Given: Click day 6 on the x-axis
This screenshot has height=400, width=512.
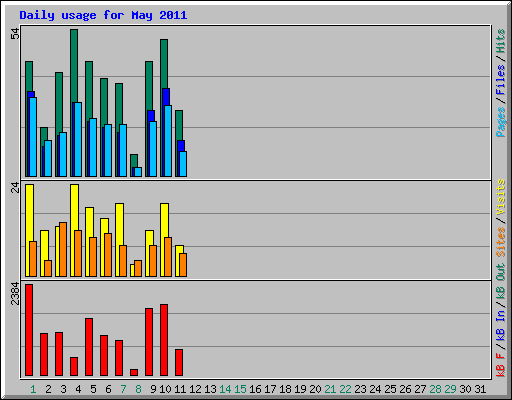Looking at the screenshot, I should (x=108, y=389).
